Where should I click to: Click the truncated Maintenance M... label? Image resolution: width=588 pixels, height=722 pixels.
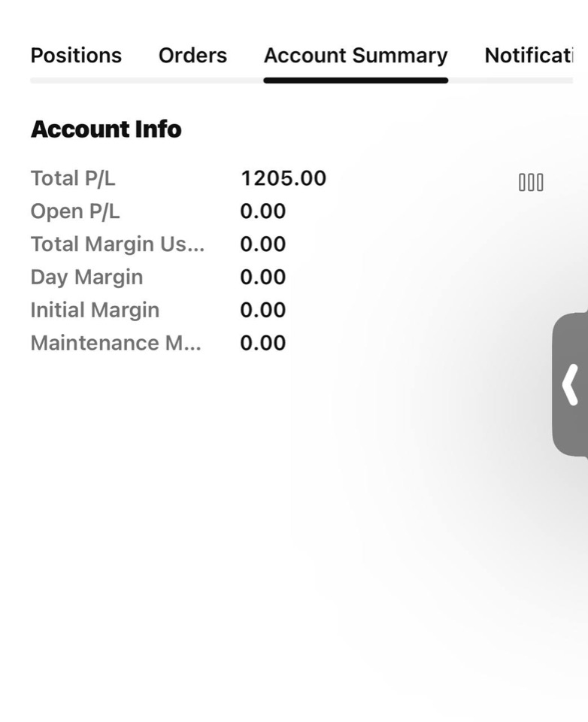pyautogui.click(x=116, y=343)
